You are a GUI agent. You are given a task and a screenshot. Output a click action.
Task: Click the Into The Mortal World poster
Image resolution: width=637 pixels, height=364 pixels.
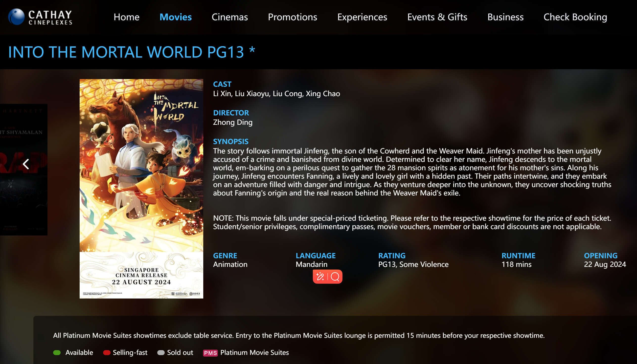pos(141,189)
